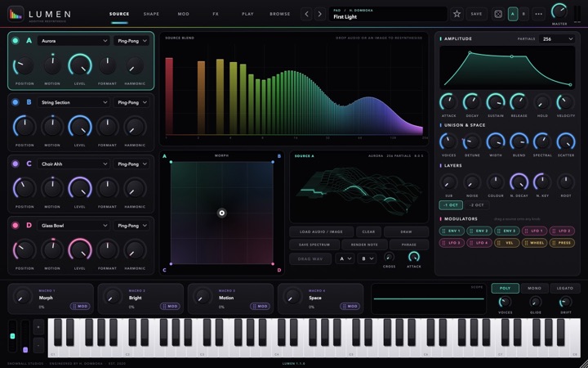Select the LFO 2 modulator chip
The width and height of the screenshot is (588, 368).
click(x=562, y=231)
